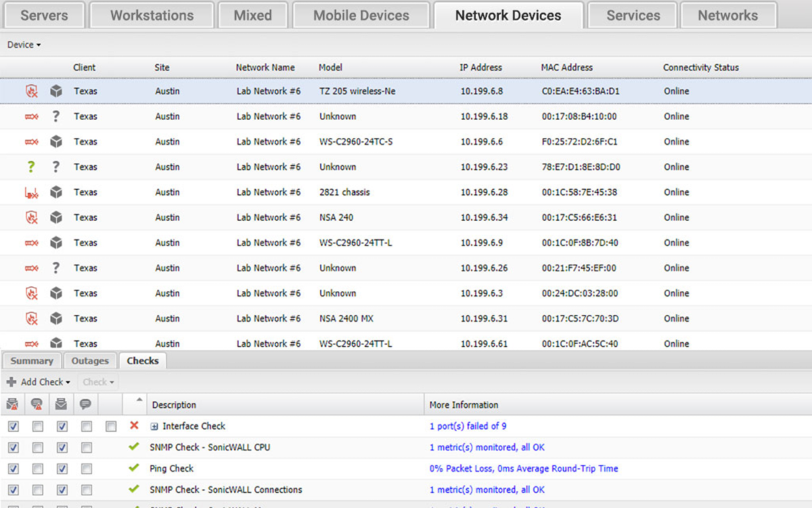812x508 pixels.
Task: Open the greyed-out Check dropdown
Action: [x=98, y=382]
